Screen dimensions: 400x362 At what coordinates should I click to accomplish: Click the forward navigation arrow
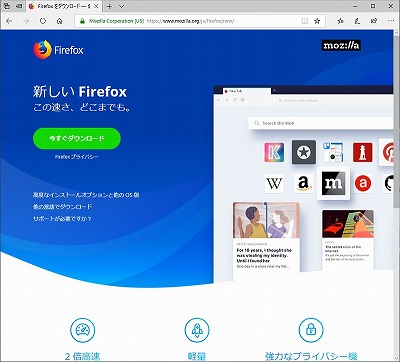click(26, 21)
